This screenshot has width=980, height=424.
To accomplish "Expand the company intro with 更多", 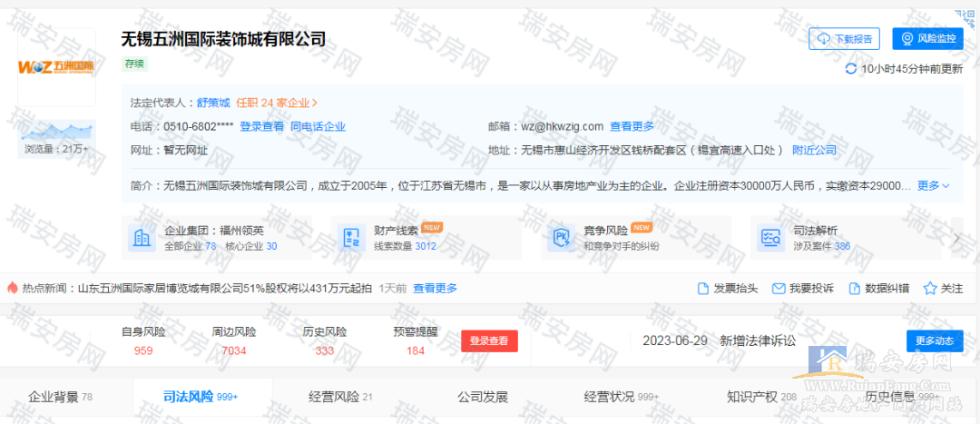I will (x=933, y=185).
